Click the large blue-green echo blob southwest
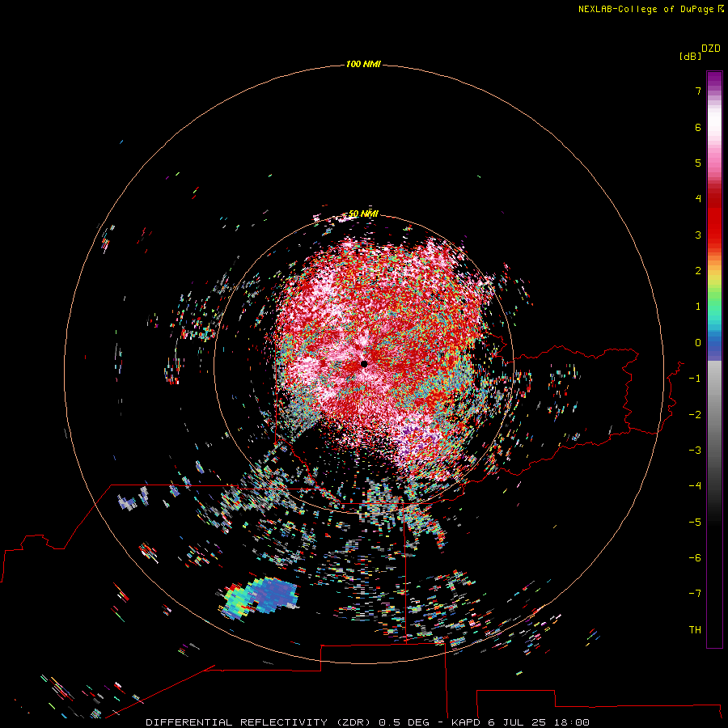Screen dimensions: 728x728 tap(259, 598)
